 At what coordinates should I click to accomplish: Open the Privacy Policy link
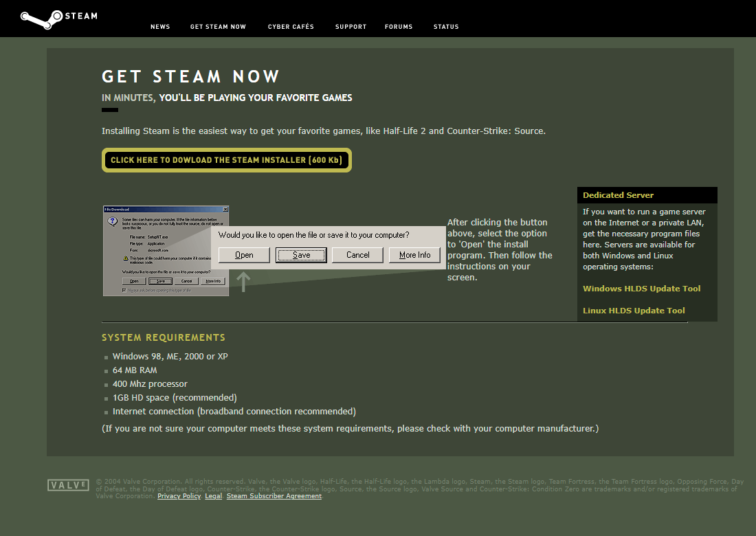[179, 496]
